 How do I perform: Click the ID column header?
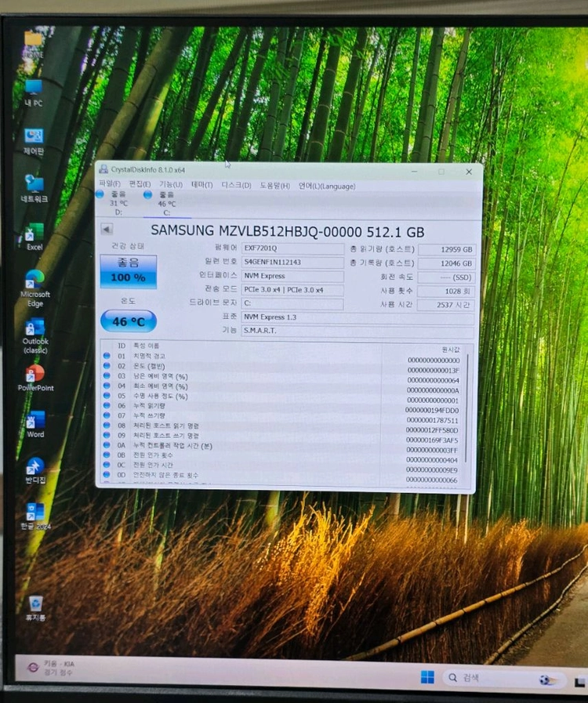click(x=121, y=346)
